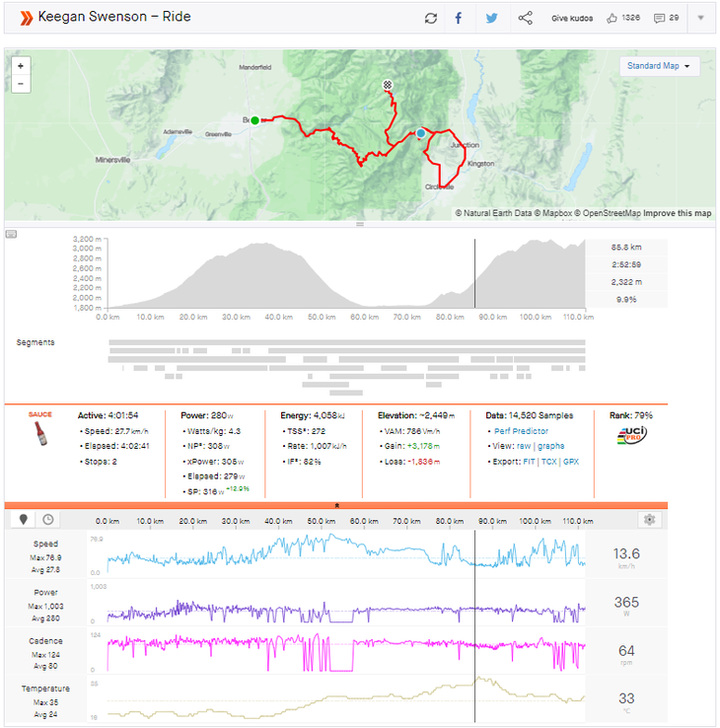Image resolution: width=720 pixels, height=728 pixels.
Task: Zoom out on the map
Action: click(x=20, y=84)
